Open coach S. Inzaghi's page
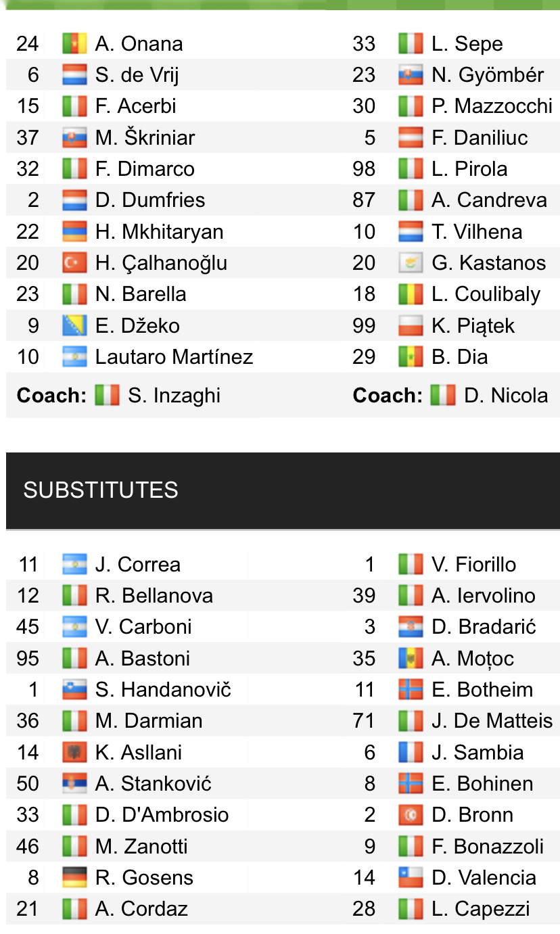This screenshot has height=934, width=560. 174,396
